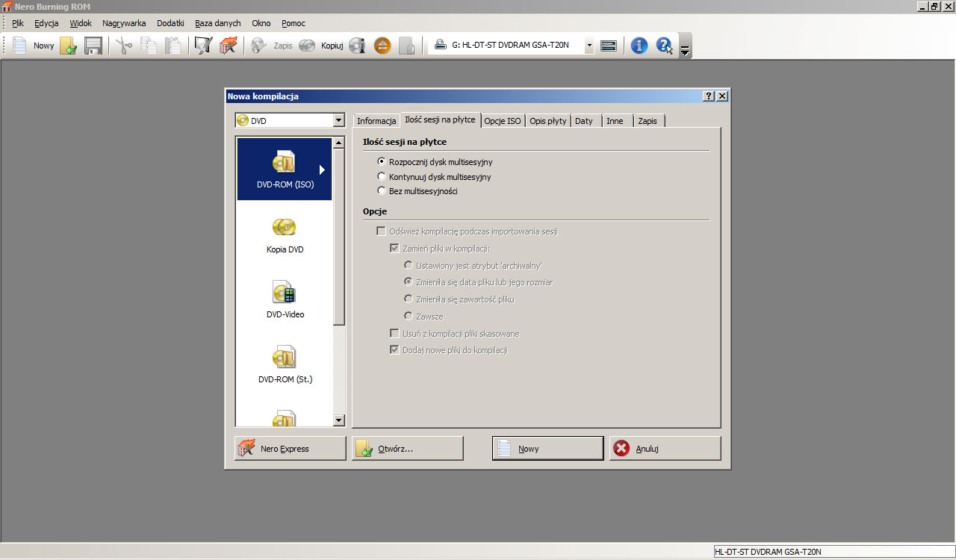The image size is (956, 560).
Task: Select Kopia DVD compilation type
Action: pyautogui.click(x=285, y=234)
